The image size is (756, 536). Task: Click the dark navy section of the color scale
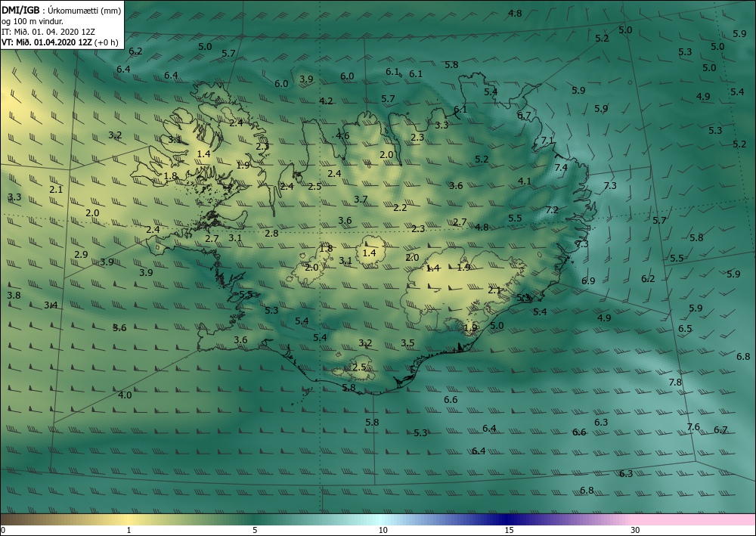tap(507, 519)
